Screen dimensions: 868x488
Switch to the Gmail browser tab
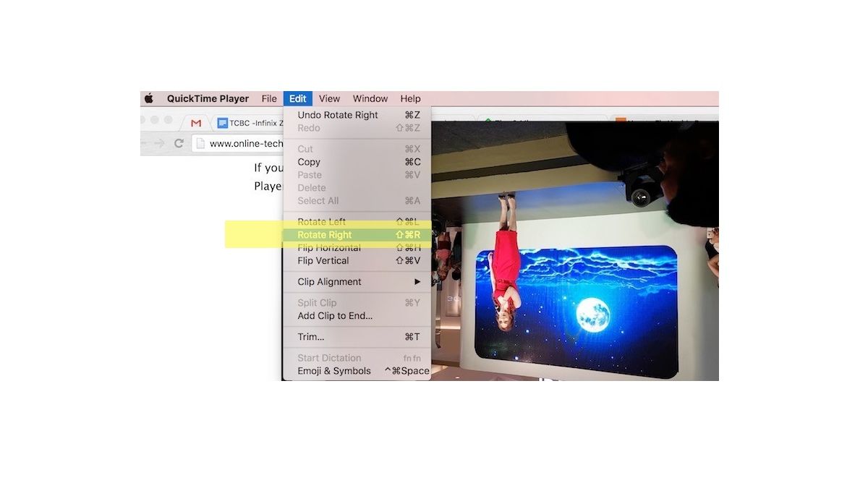click(x=196, y=123)
